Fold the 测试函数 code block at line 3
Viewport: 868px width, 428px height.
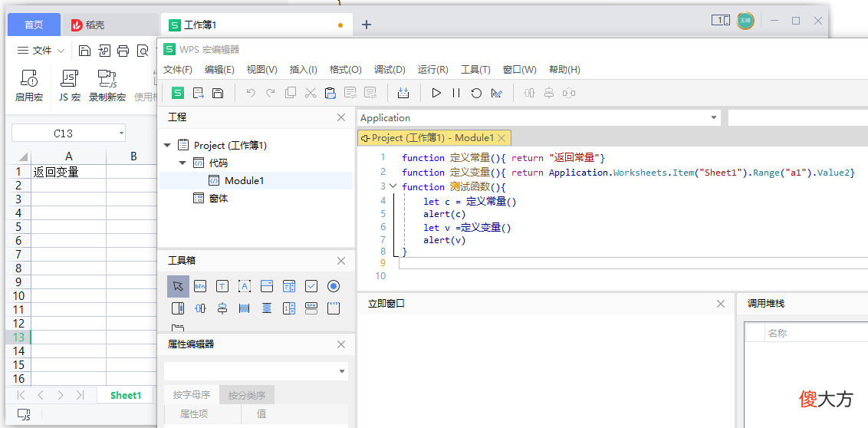click(393, 186)
